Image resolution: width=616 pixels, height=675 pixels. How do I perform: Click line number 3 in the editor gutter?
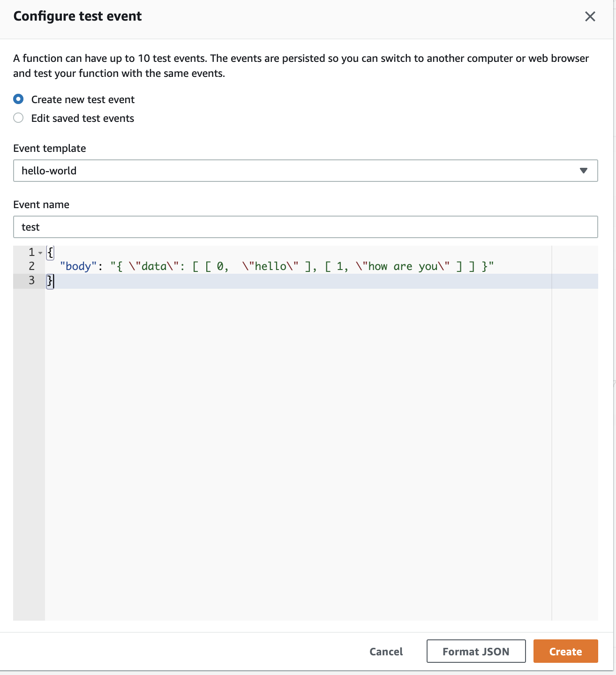31,280
